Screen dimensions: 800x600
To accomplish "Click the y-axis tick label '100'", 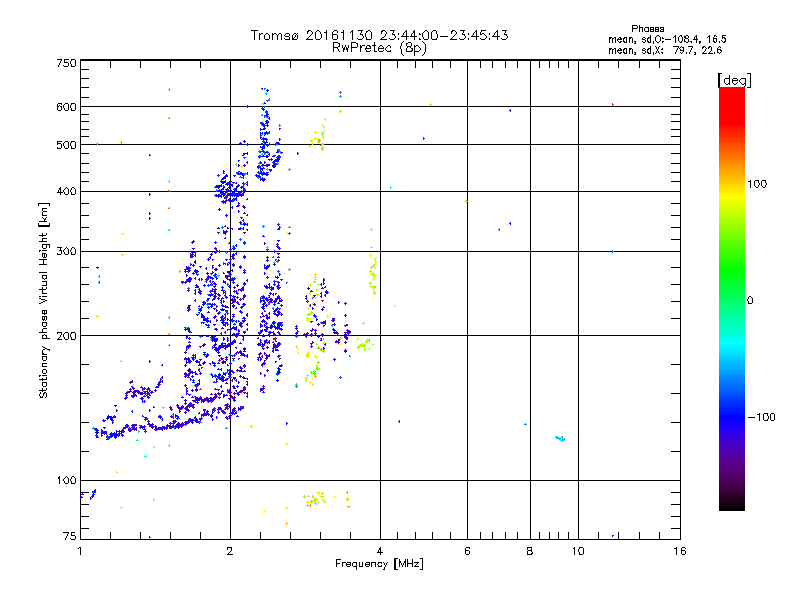I will click(x=66, y=480).
